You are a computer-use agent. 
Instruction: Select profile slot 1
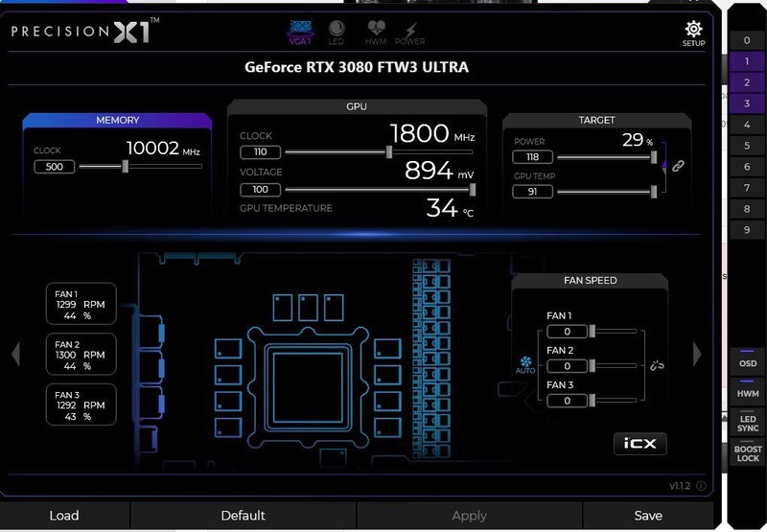click(x=747, y=61)
